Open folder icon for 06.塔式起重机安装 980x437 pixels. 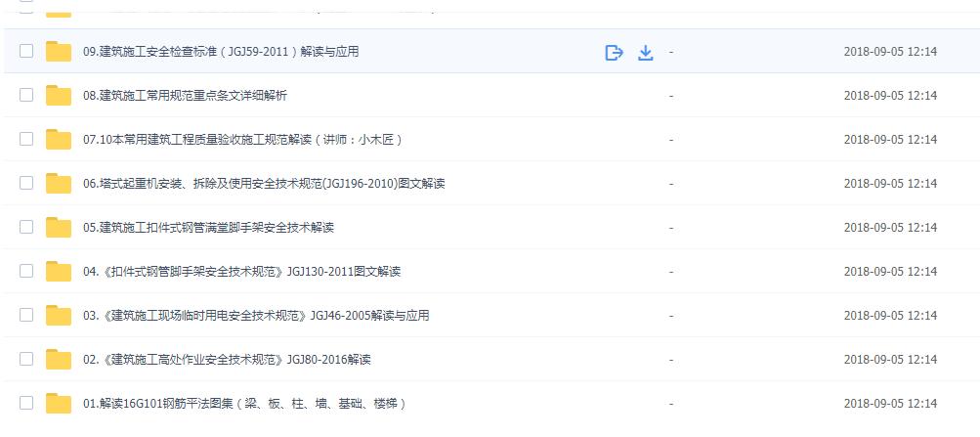tap(59, 183)
